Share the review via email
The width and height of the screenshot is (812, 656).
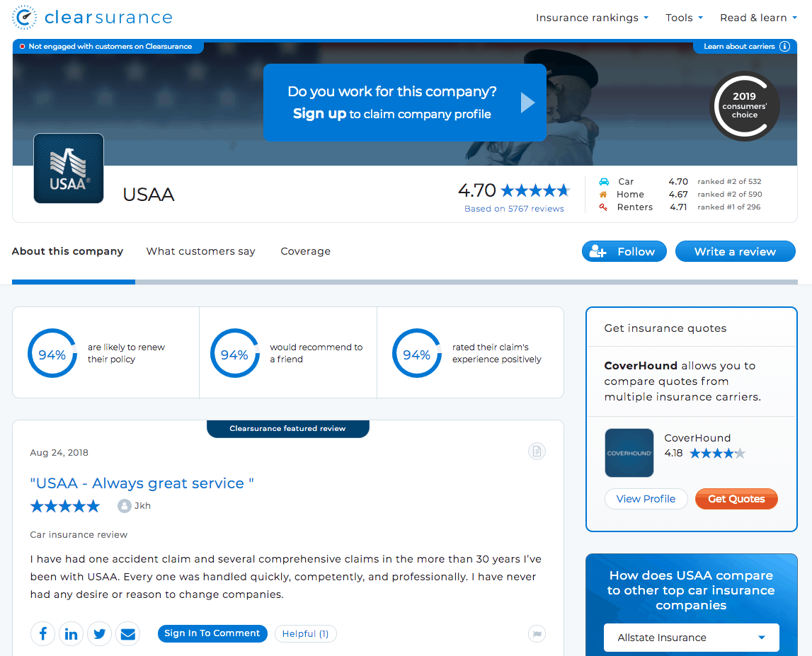[x=127, y=633]
